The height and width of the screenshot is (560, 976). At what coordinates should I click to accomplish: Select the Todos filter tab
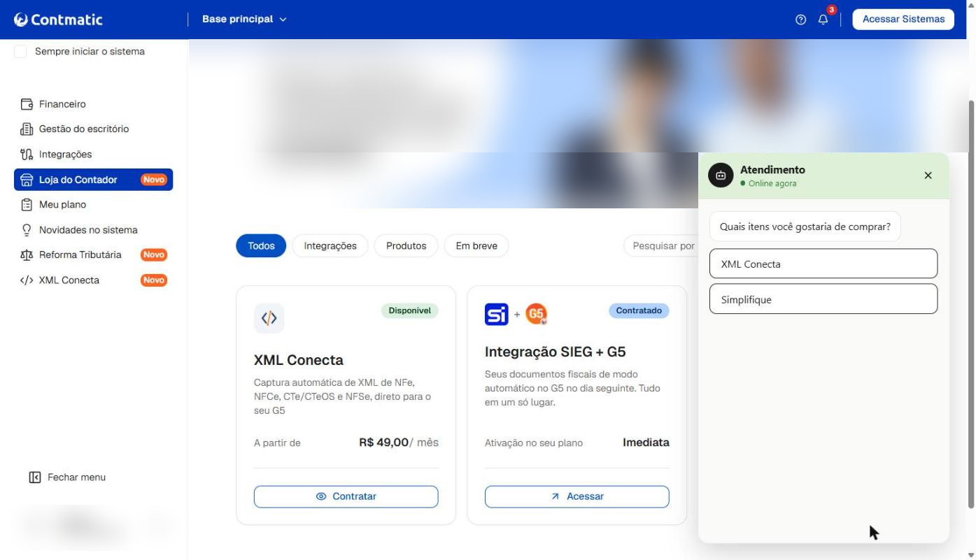(261, 246)
